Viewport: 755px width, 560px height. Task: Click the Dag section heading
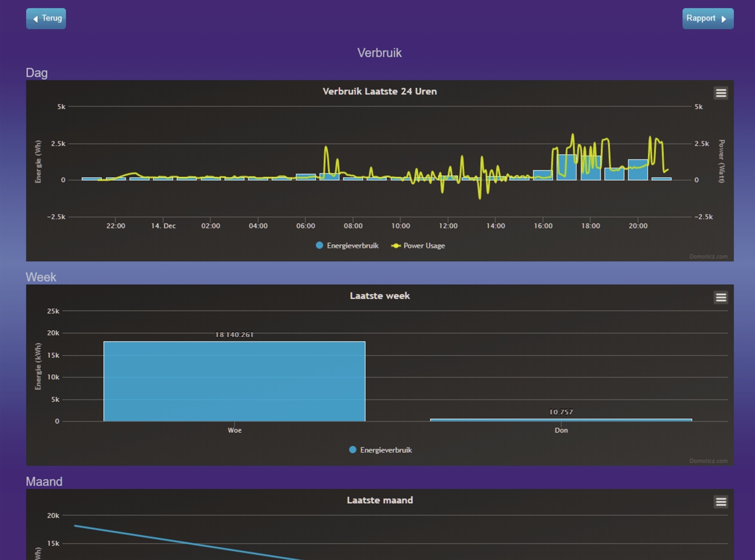pos(37,73)
